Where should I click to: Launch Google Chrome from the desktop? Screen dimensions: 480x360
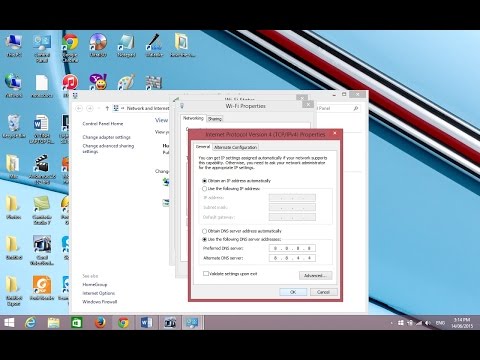click(x=70, y=48)
